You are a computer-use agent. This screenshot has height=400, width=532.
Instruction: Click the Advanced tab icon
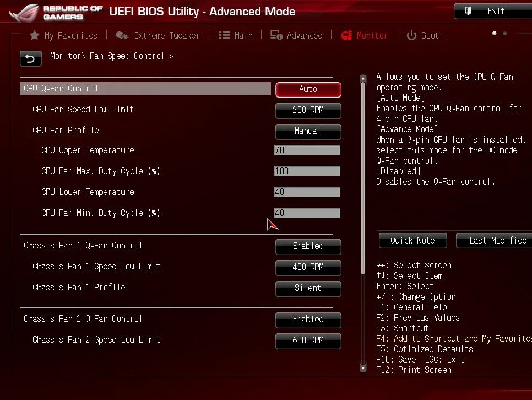[x=276, y=35]
